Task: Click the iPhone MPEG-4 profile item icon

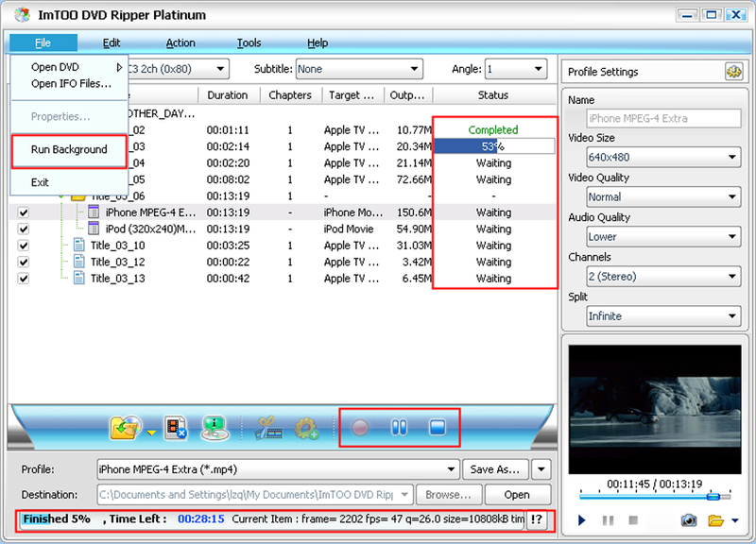Action: (94, 212)
